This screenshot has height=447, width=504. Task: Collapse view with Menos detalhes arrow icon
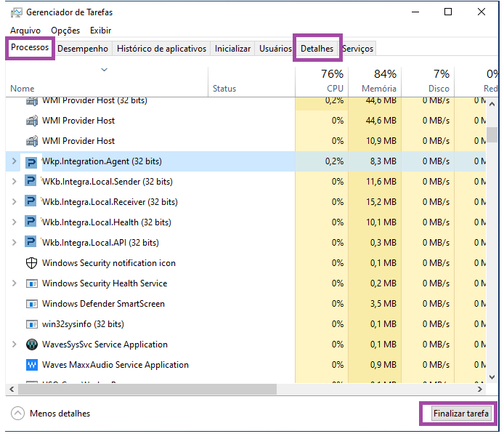(17, 414)
